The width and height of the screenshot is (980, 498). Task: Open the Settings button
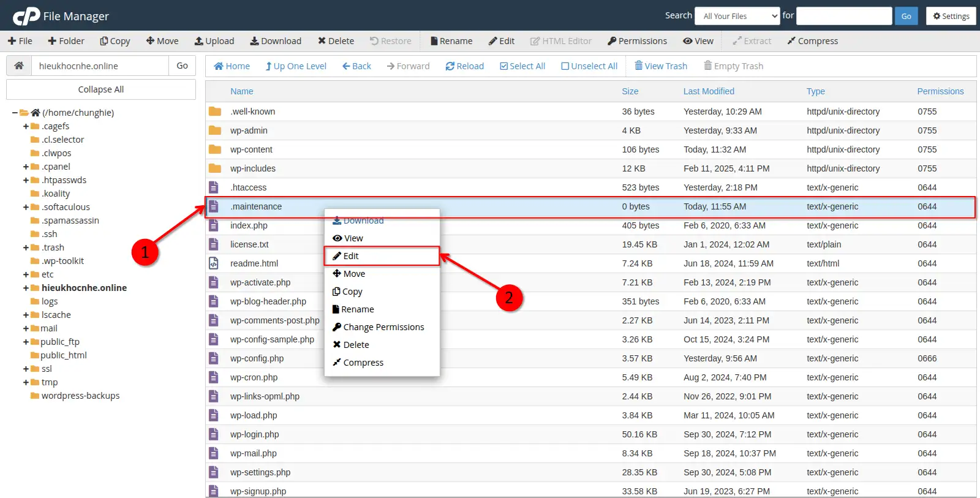(x=951, y=16)
